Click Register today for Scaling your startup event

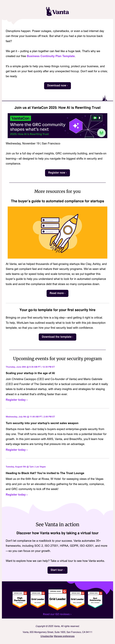[16, 400]
